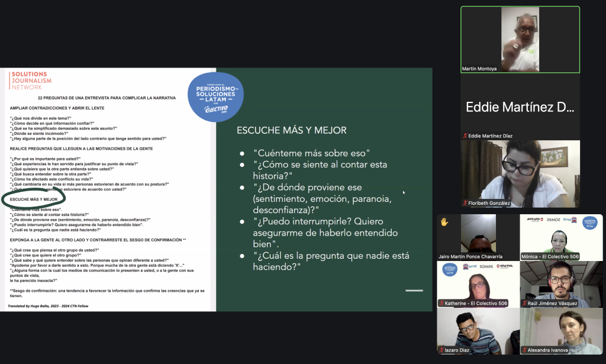Image resolution: width=606 pixels, height=364 pixels.
Task: Click the bullet "Cuénteme más sobre eso" on slide
Action: [311, 153]
